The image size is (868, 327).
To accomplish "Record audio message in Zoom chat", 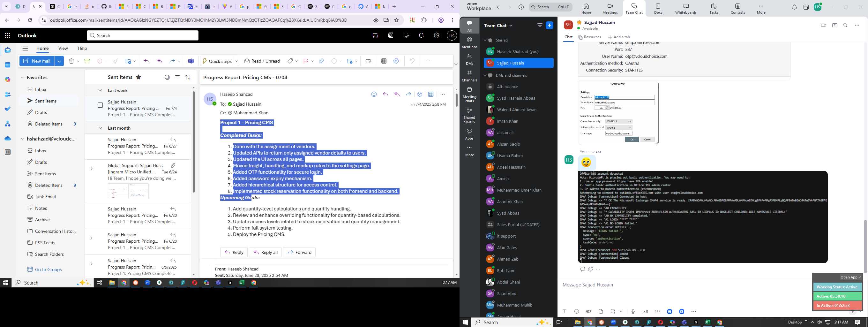I will pyautogui.click(x=633, y=311).
